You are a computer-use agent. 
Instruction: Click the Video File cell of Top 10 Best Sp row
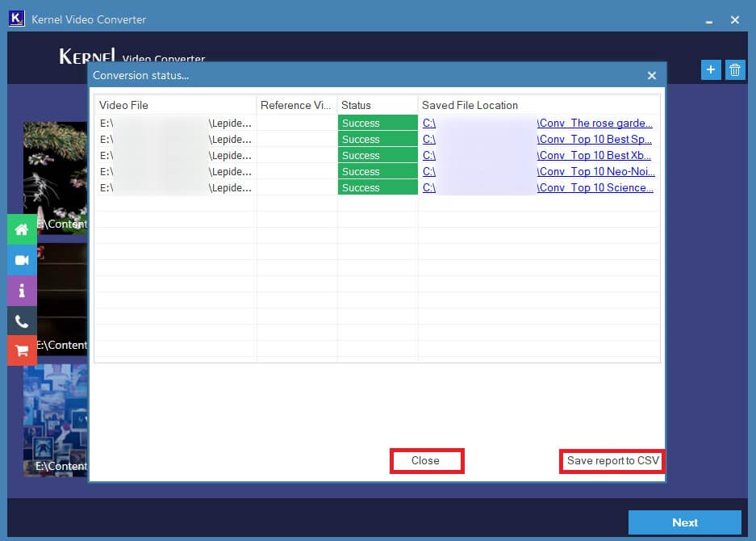[x=176, y=140]
